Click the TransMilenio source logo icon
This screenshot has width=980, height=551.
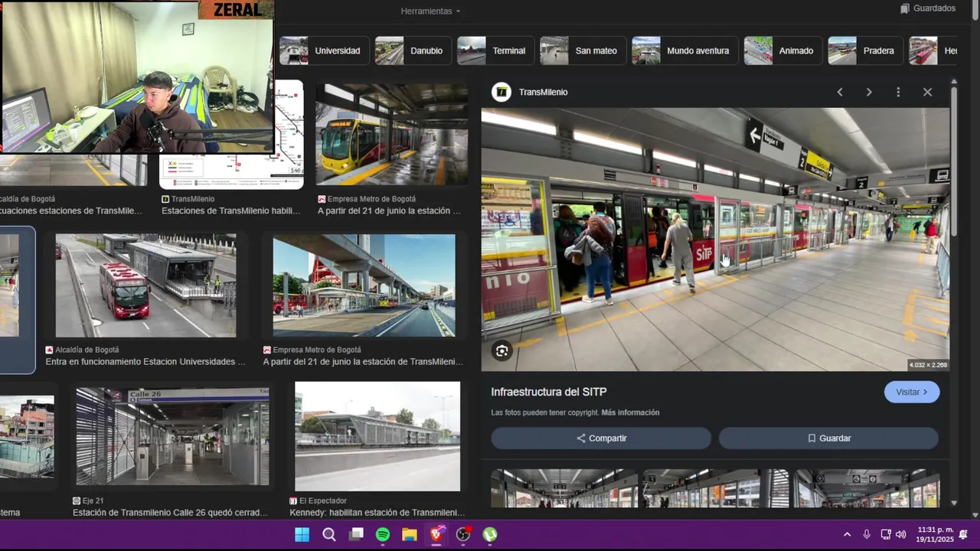(501, 92)
